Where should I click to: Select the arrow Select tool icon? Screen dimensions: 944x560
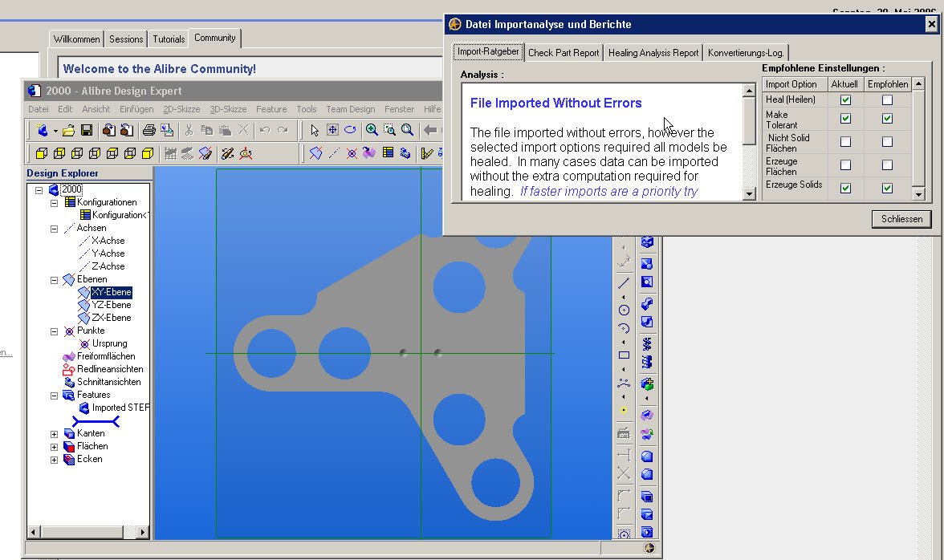(x=315, y=130)
